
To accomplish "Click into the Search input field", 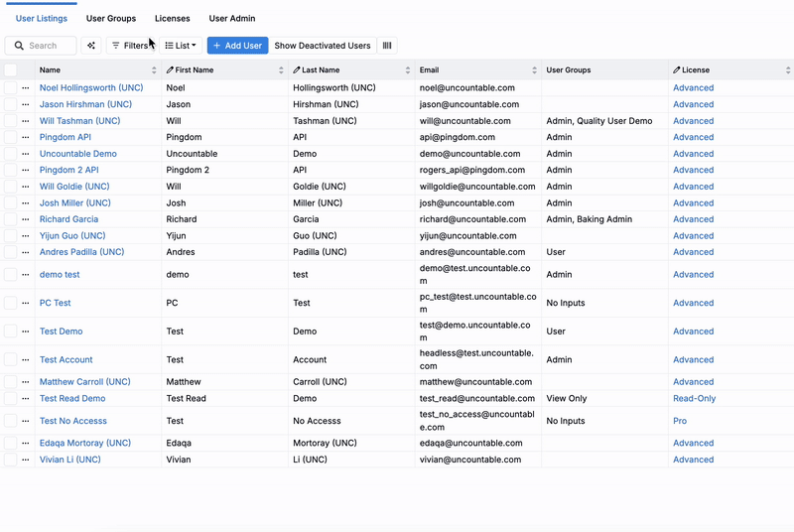I will pyautogui.click(x=48, y=46).
